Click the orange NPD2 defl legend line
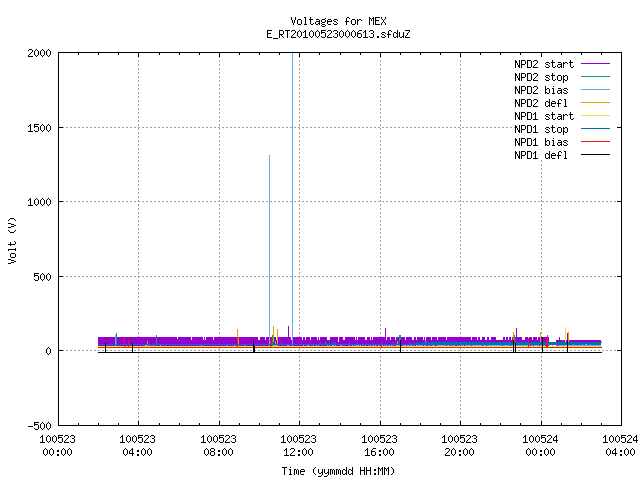The image size is (640, 480). (595, 103)
